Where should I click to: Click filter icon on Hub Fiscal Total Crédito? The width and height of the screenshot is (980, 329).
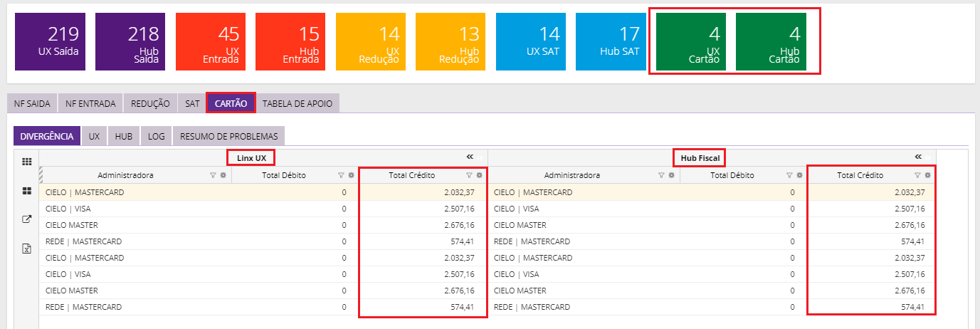[917, 175]
